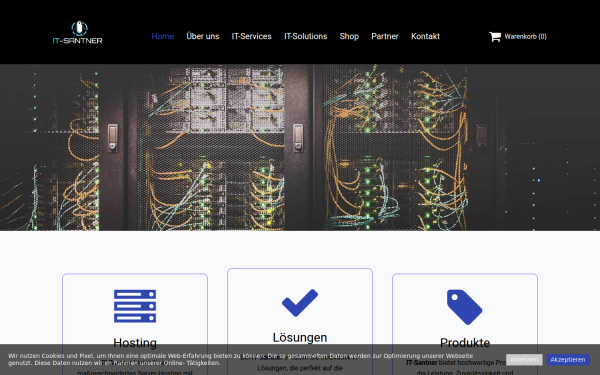The width and height of the screenshot is (600, 375).
Task: Click the server rack hero image
Action: pyautogui.click(x=300, y=147)
